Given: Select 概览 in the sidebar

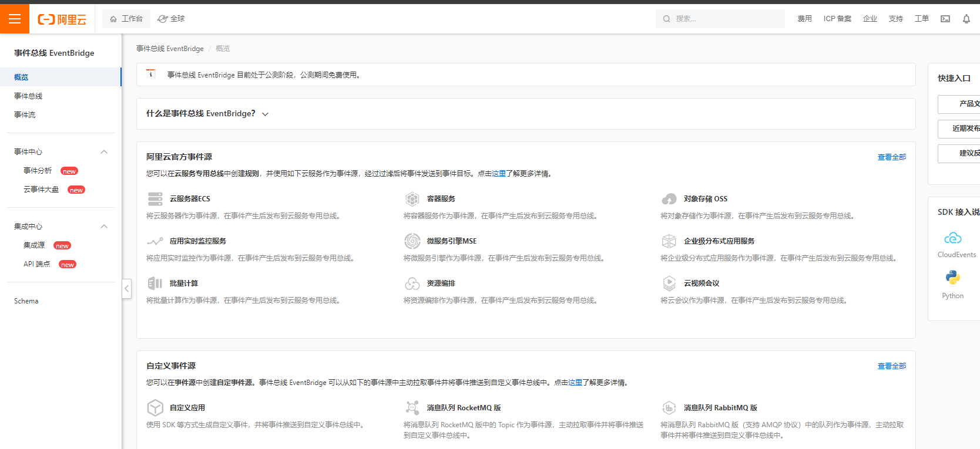Looking at the screenshot, I should [x=61, y=77].
